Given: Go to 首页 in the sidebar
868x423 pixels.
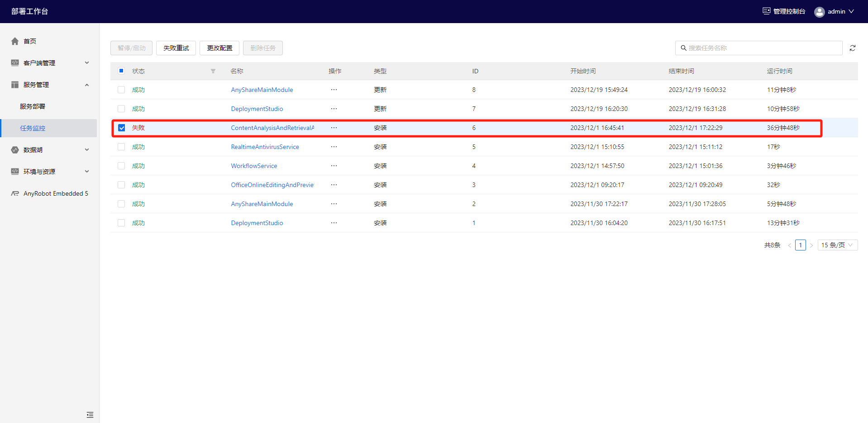Looking at the screenshot, I should tap(30, 41).
